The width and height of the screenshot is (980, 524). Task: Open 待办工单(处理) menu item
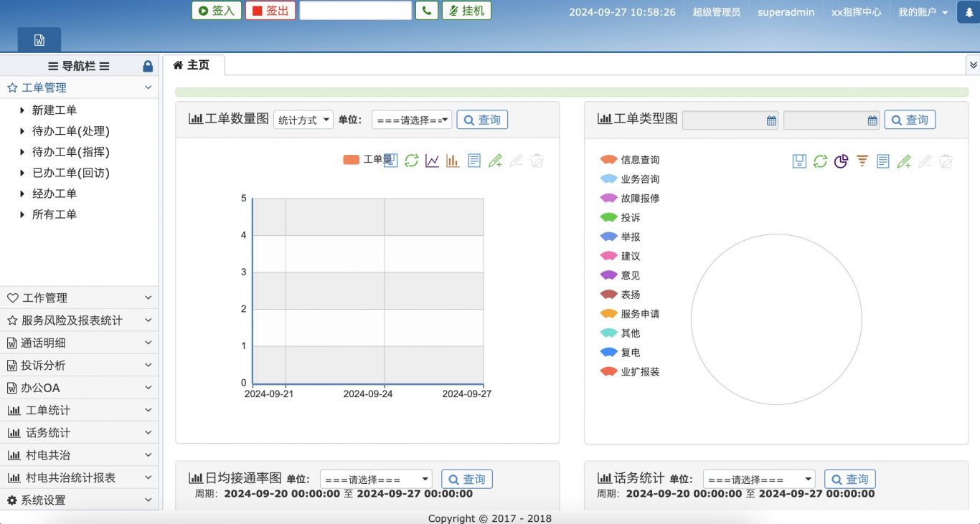70,131
